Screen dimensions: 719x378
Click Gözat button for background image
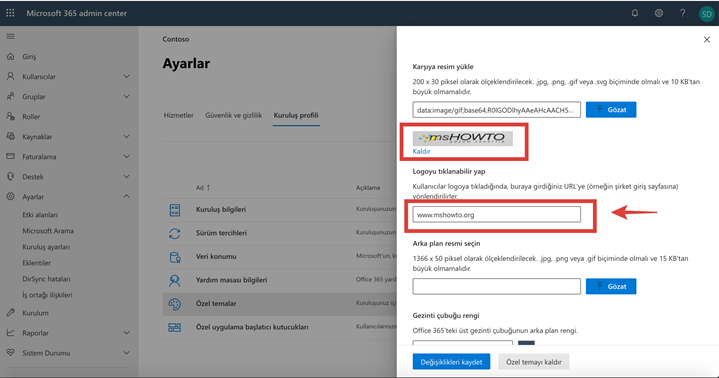tap(611, 286)
